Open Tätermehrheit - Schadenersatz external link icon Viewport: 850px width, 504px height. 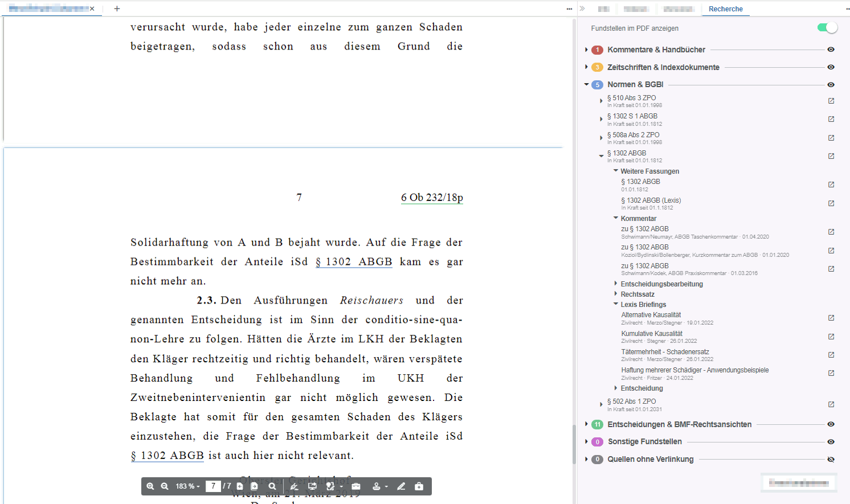pos(831,355)
